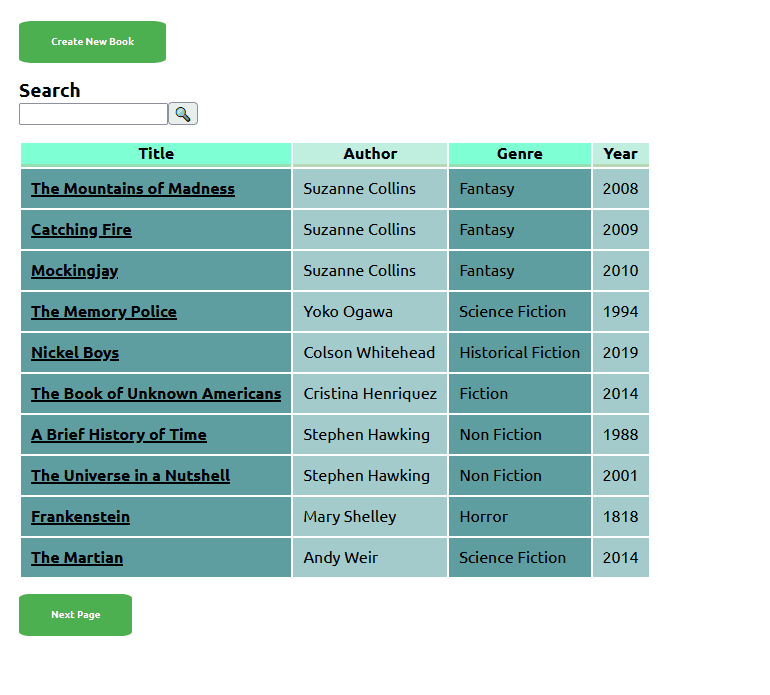Screen dimensions: 770x695
Task: Select the year 2009 cell
Action: 621,230
